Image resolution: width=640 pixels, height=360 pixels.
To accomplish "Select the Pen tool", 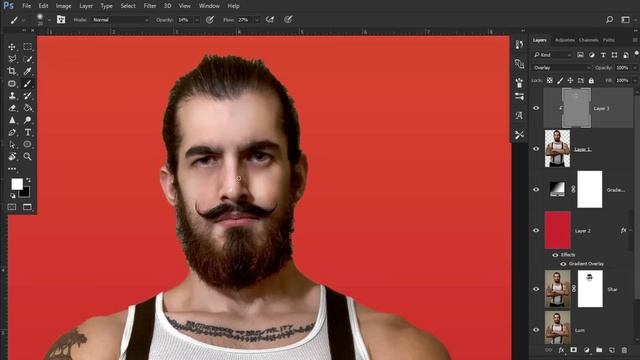I will point(12,132).
